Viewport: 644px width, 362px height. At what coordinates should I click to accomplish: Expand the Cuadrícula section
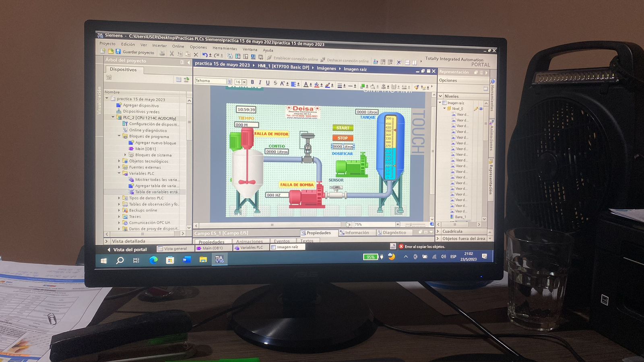[438, 231]
